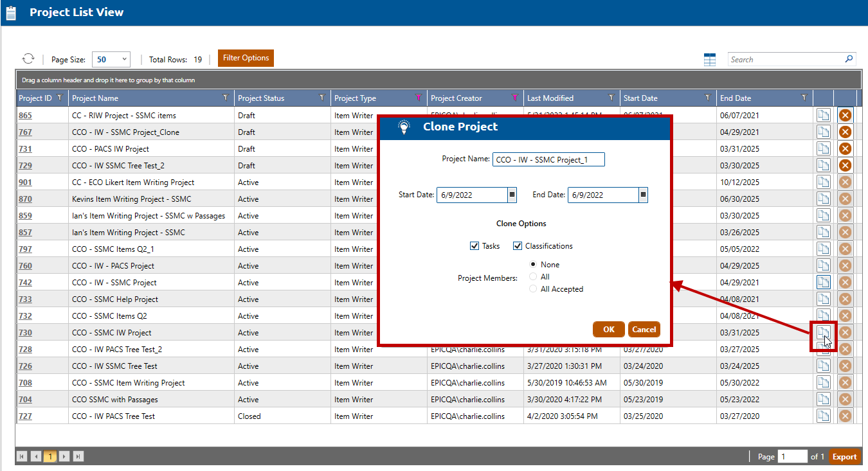Open the Page Size dropdown

pyautogui.click(x=111, y=59)
